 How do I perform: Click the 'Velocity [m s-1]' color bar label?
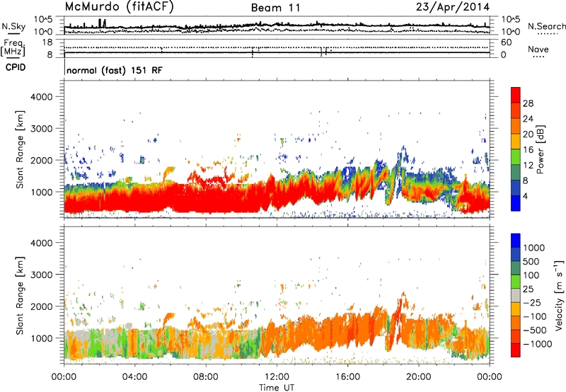click(x=559, y=295)
